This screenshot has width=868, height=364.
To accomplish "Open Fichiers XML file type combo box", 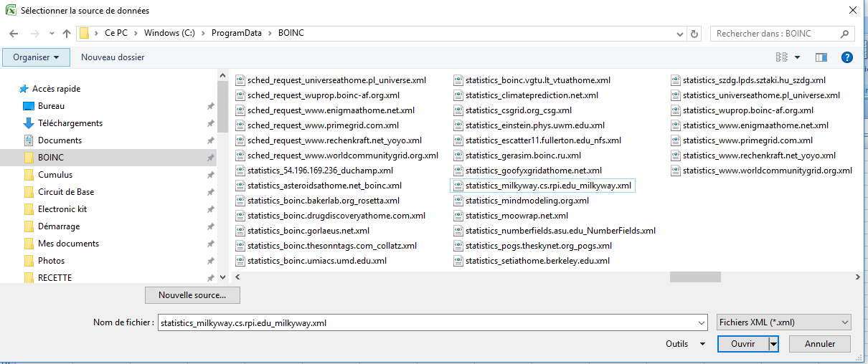I will pos(784,322).
